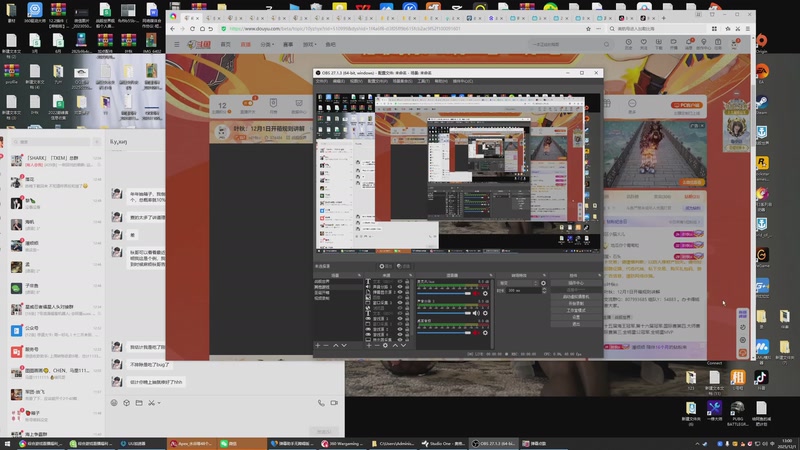
Task: Unmute the 麦克风/Aux red speaker
Action: (x=476, y=293)
